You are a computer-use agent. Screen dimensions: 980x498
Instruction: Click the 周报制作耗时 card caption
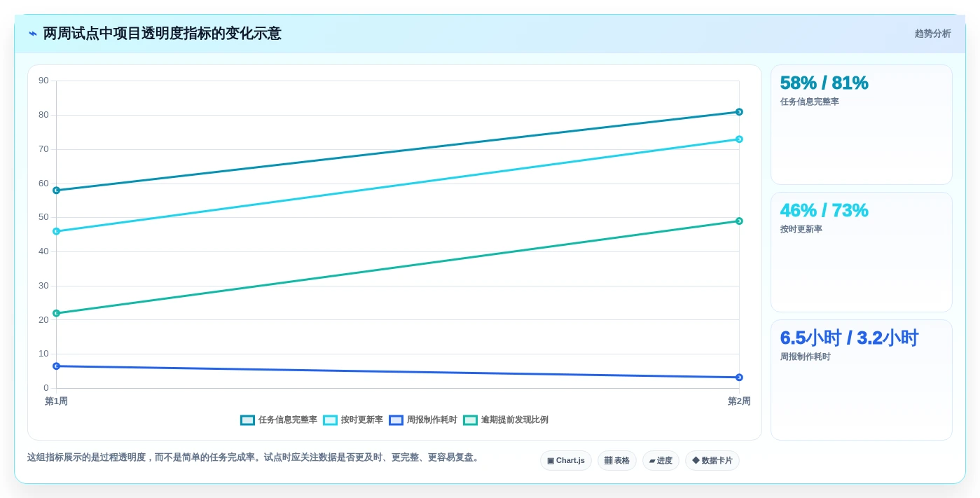(805, 357)
